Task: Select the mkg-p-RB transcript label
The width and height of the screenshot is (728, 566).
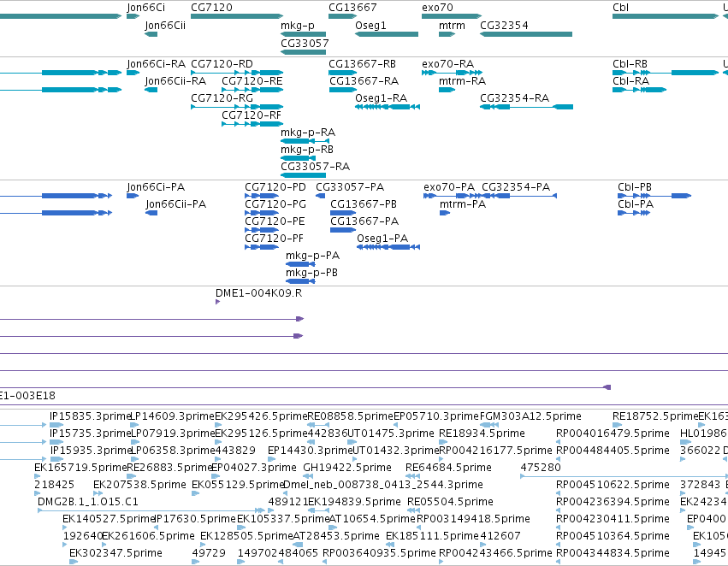Action: click(x=307, y=150)
